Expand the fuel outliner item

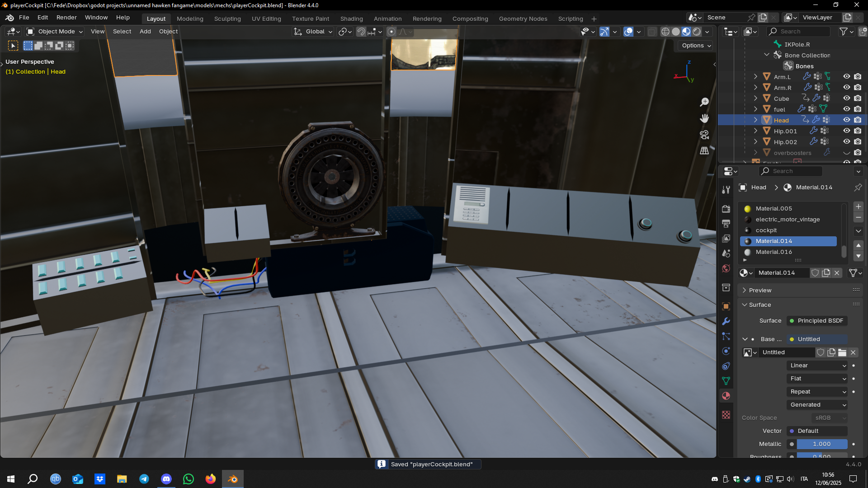point(755,109)
